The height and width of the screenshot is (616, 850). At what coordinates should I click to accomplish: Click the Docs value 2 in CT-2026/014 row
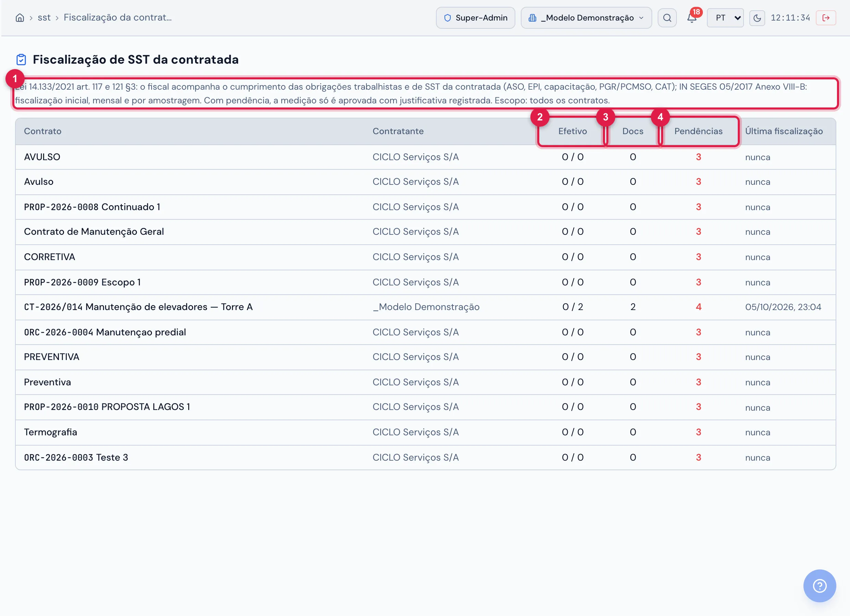tap(633, 307)
